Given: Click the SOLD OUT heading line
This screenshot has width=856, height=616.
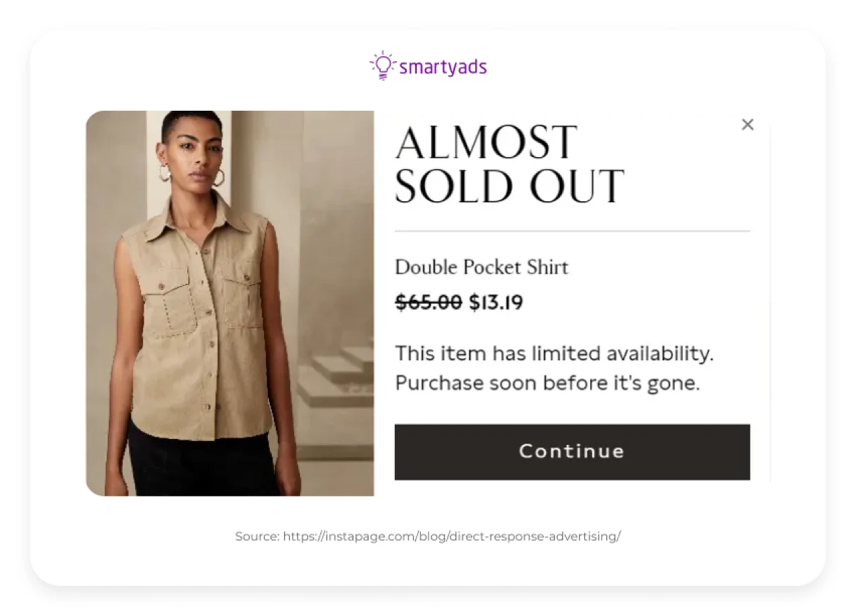Looking at the screenshot, I should [509, 186].
